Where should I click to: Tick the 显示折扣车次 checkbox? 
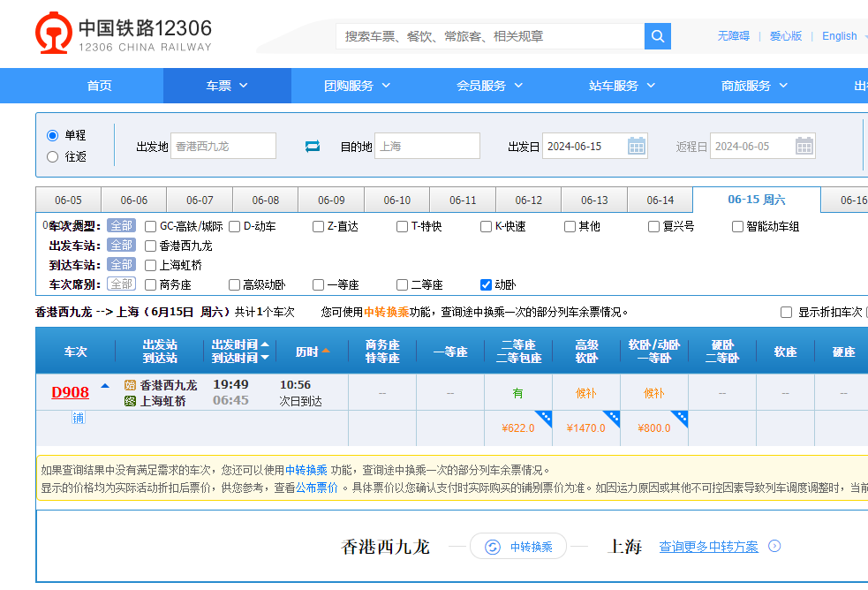click(786, 312)
